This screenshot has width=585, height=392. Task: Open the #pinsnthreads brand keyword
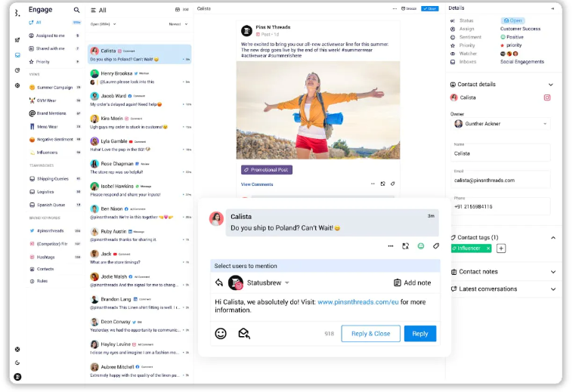tap(55, 231)
